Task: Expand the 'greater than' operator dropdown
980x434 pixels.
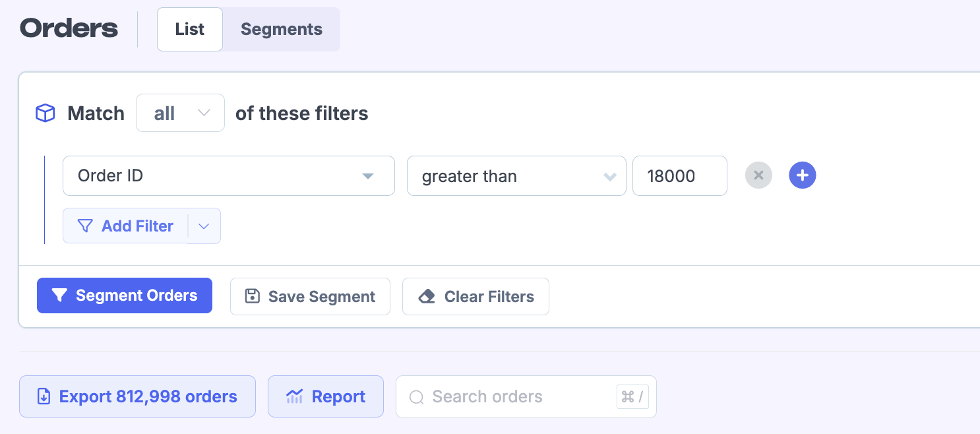Action: click(x=516, y=176)
